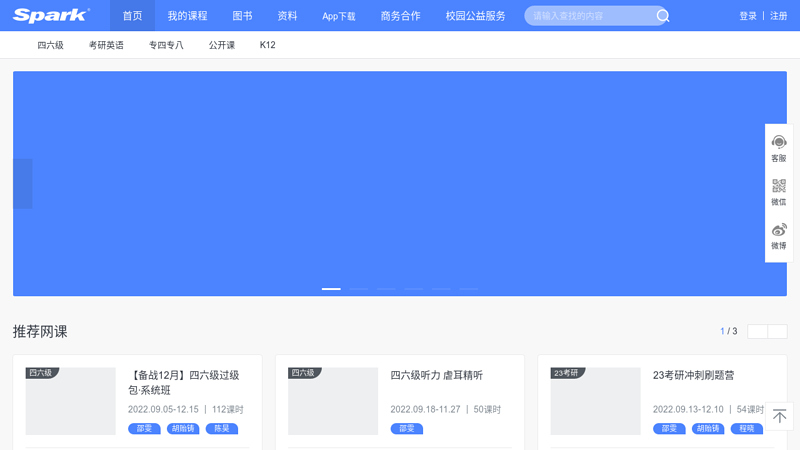Select the fifth banner slide indicator
Screen dimensions: 800x450
coord(441,289)
